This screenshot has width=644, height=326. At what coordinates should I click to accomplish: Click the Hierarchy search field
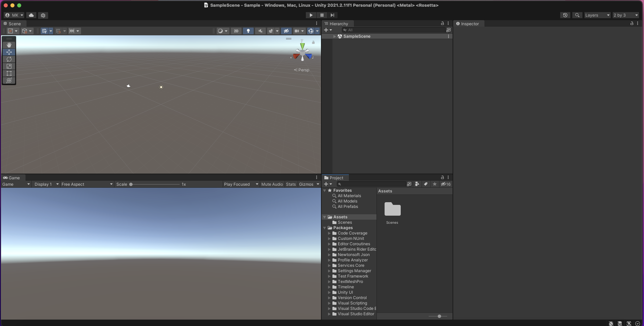pyautogui.click(x=393, y=30)
